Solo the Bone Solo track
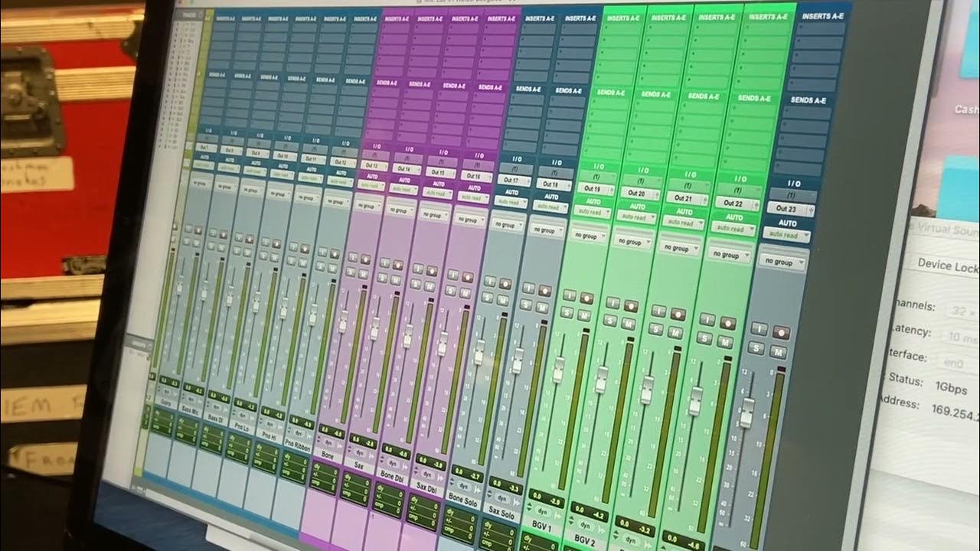980x551 pixels. click(488, 298)
